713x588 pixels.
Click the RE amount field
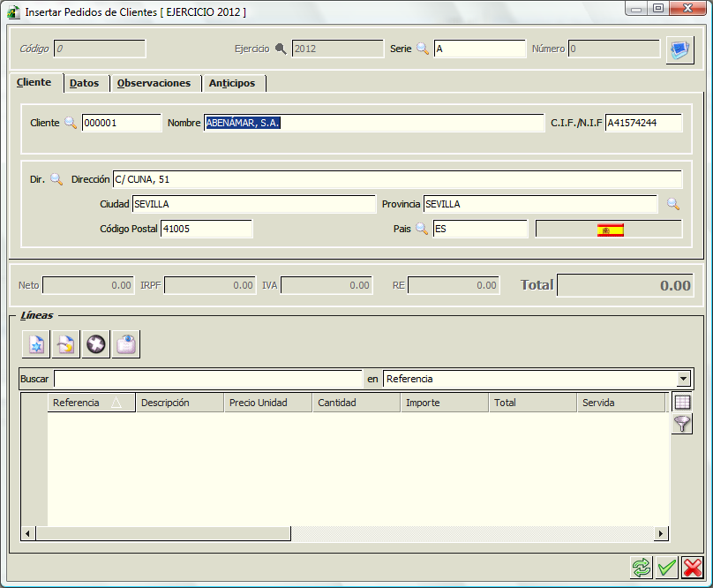pyautogui.click(x=454, y=285)
